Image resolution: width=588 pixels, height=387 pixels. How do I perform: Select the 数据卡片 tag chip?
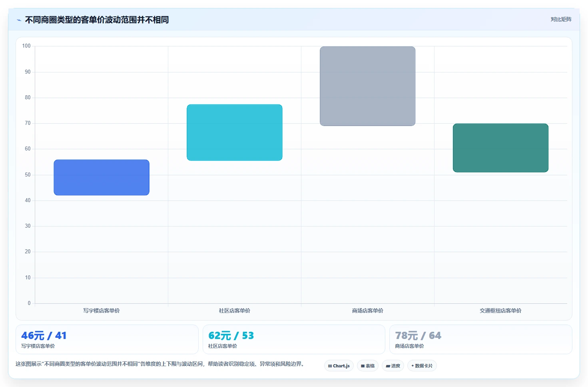click(422, 366)
